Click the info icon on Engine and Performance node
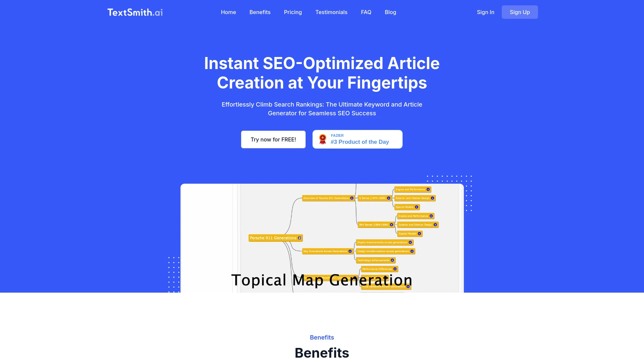 pos(427,189)
